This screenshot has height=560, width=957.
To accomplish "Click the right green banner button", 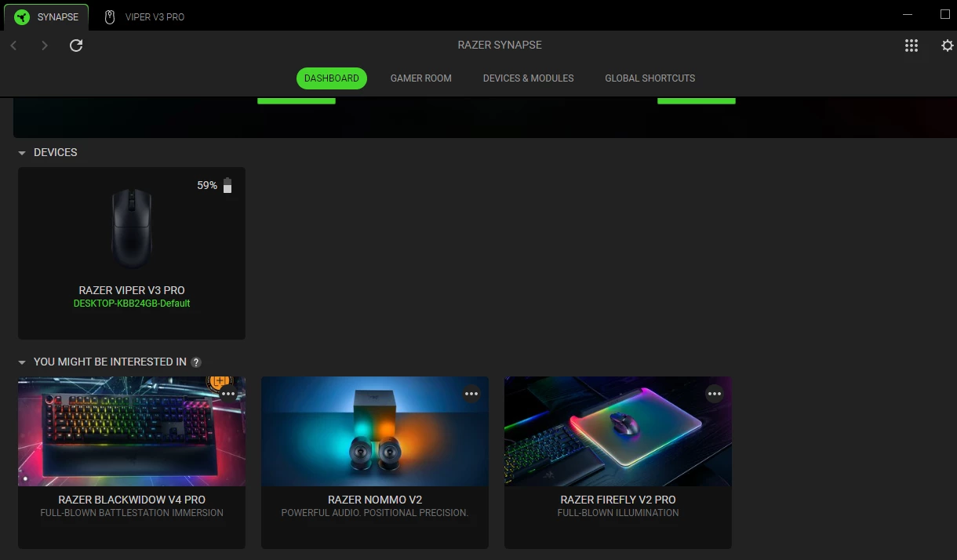I will (697, 100).
